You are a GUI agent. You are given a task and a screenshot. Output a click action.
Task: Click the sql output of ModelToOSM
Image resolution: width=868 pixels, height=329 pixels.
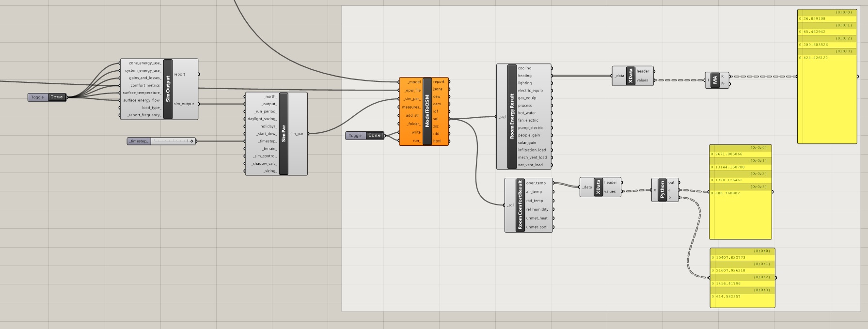[x=436, y=119]
